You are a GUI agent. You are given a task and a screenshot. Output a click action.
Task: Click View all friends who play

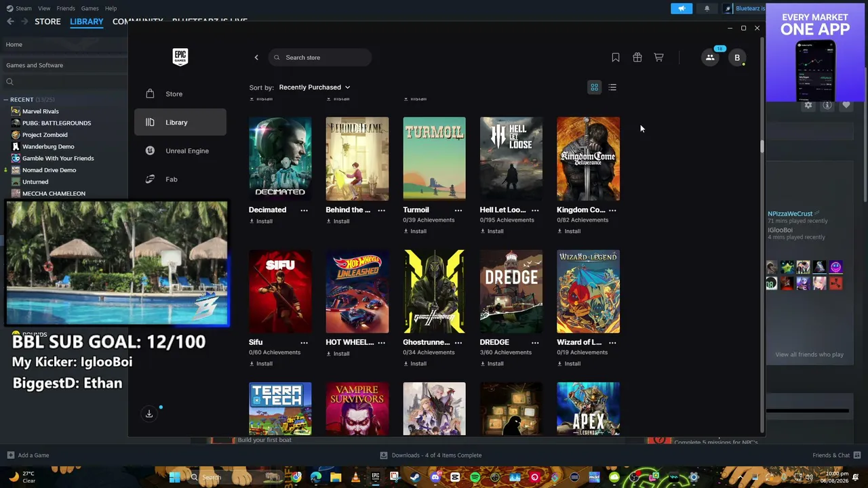(809, 354)
